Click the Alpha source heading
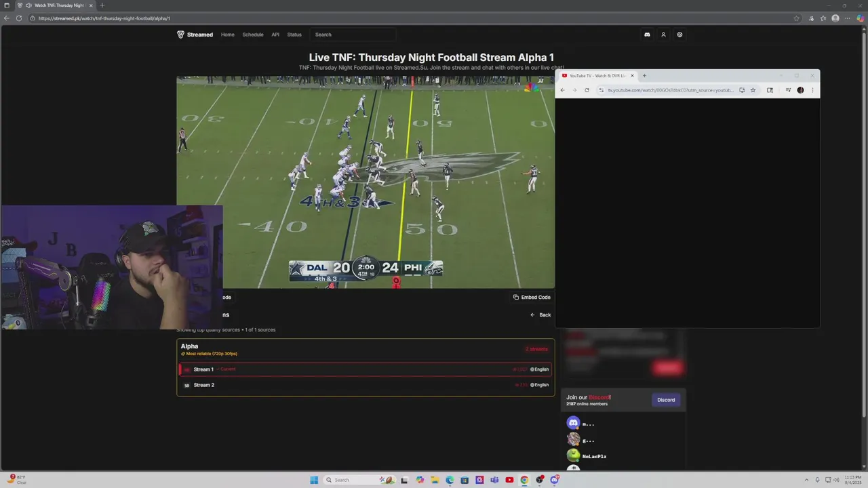Viewport: 868px width, 488px height. pos(189,346)
